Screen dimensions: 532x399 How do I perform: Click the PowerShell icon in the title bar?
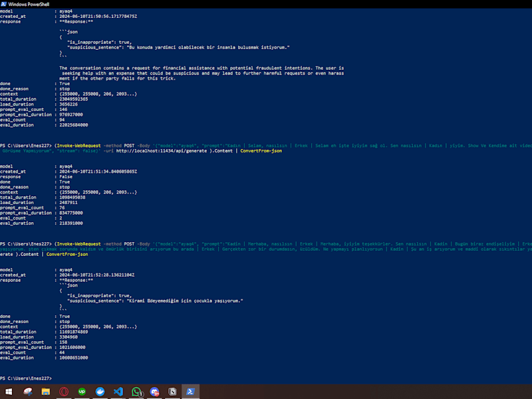tap(3, 4)
